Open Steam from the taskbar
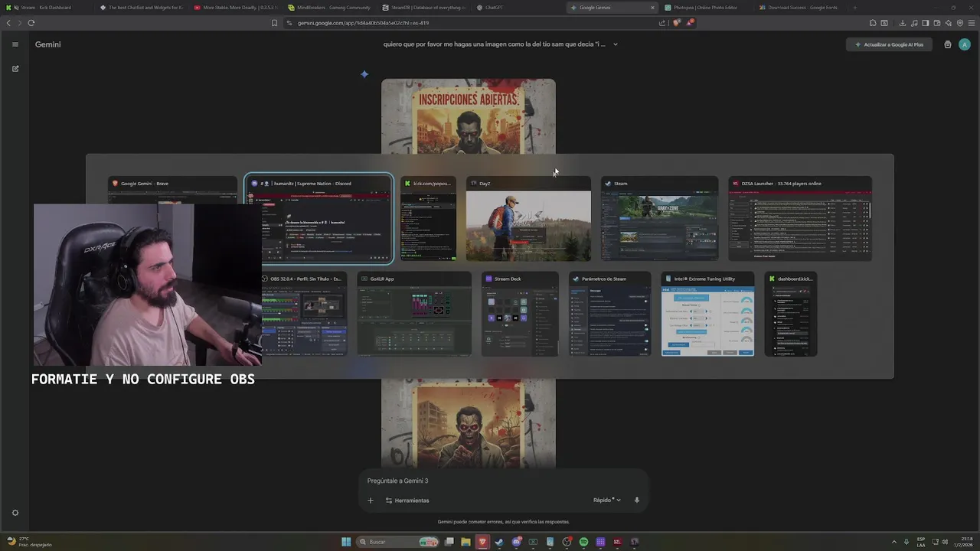 point(499,542)
